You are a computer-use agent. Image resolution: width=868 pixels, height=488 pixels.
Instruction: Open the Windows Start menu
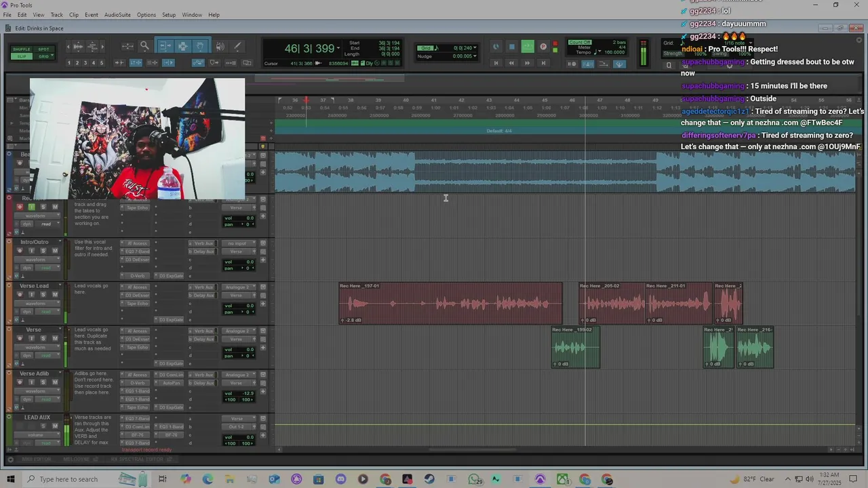tap(10, 479)
